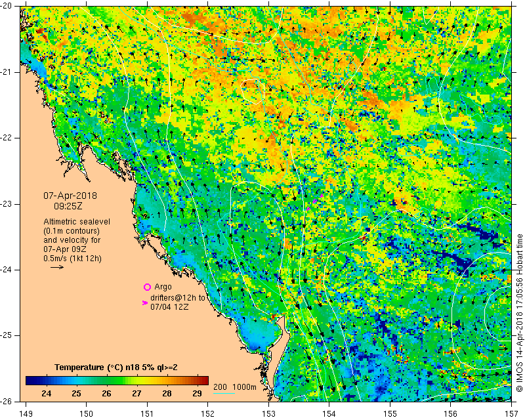The height and width of the screenshot is (420, 525).
Task: Click the '1000m' depth contour label
Action: pos(244,387)
